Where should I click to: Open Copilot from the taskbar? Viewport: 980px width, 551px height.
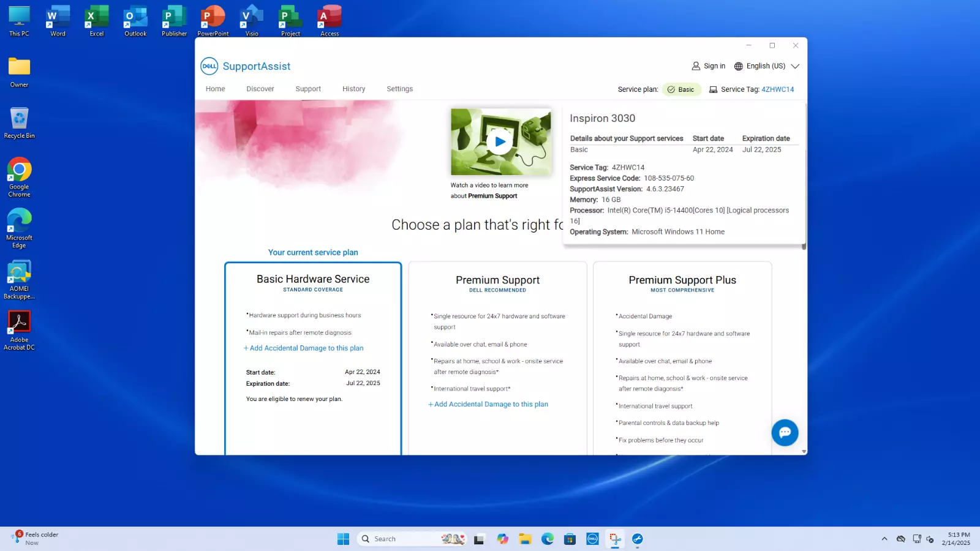coord(502,539)
